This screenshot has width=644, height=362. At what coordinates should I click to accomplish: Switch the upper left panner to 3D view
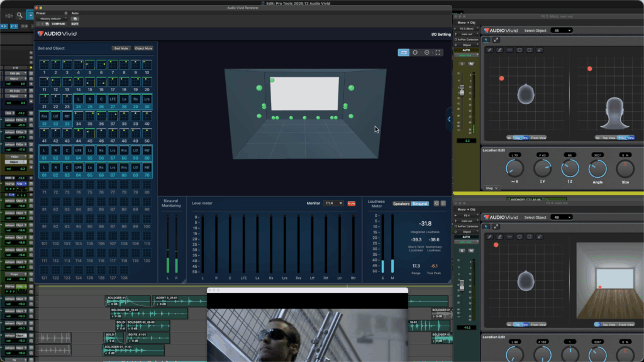pos(510,138)
